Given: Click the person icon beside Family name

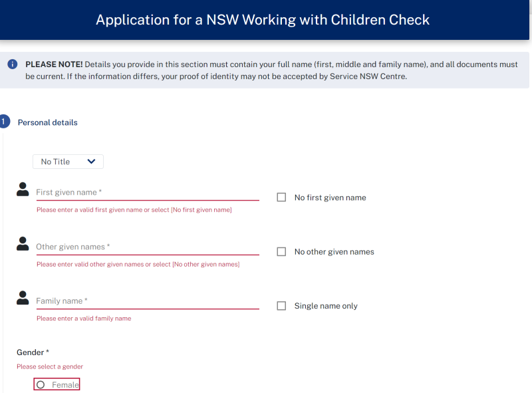Looking at the screenshot, I should pos(21,297).
